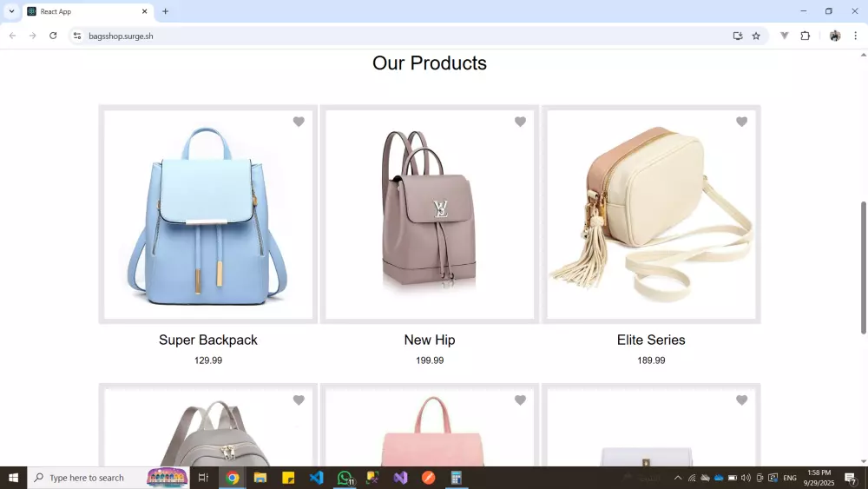Open Postman from the taskbar
Screen dimensions: 868x489
429,478
